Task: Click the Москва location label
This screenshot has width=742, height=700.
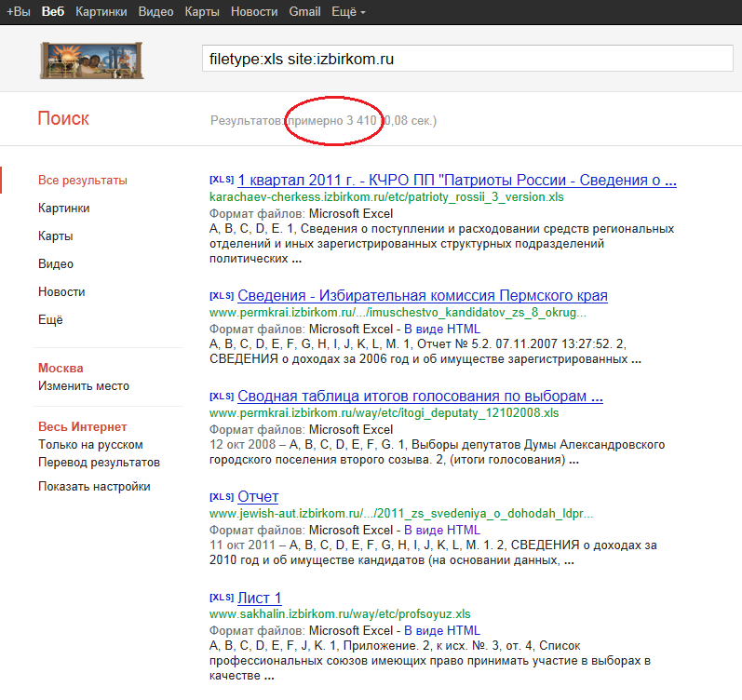Action: 61,369
